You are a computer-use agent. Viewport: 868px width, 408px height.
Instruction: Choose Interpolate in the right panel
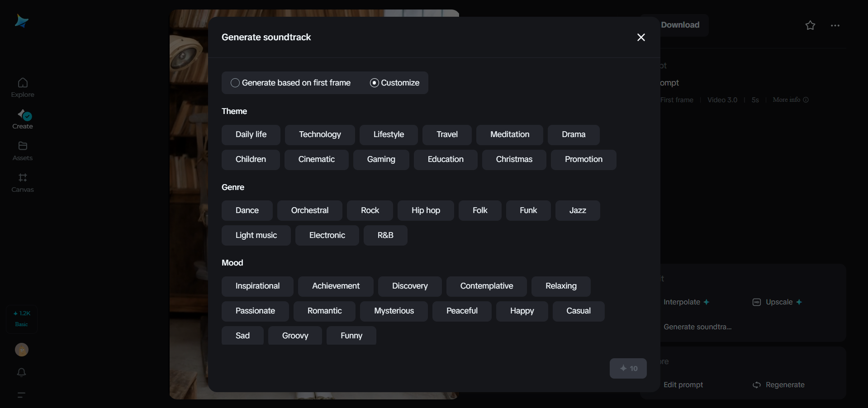pos(681,302)
